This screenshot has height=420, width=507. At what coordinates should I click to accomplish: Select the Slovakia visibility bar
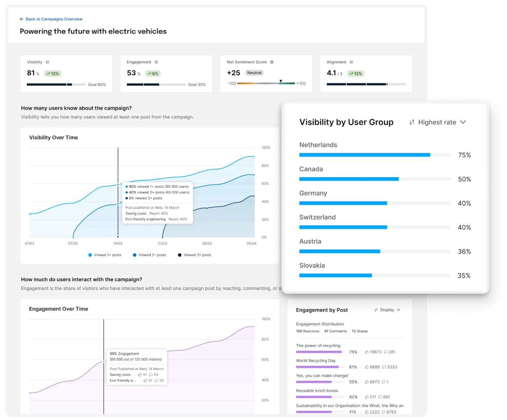(375, 275)
